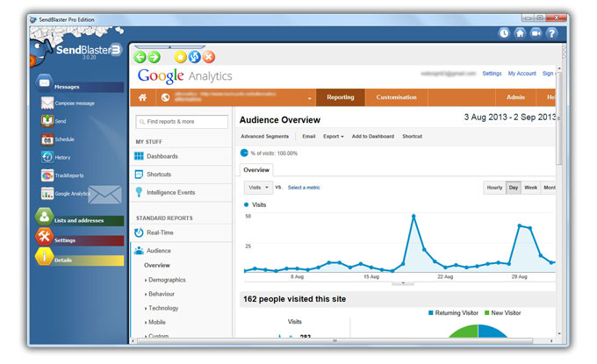Screen dimensions: 597x364
Task: Open Intelligence Events
Action: 165,192
